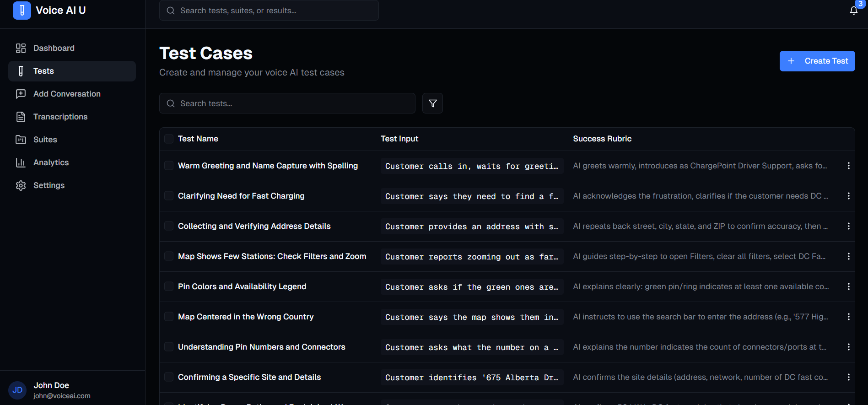Navigate to Transcriptions
Image resolution: width=868 pixels, height=405 pixels.
coord(72,117)
